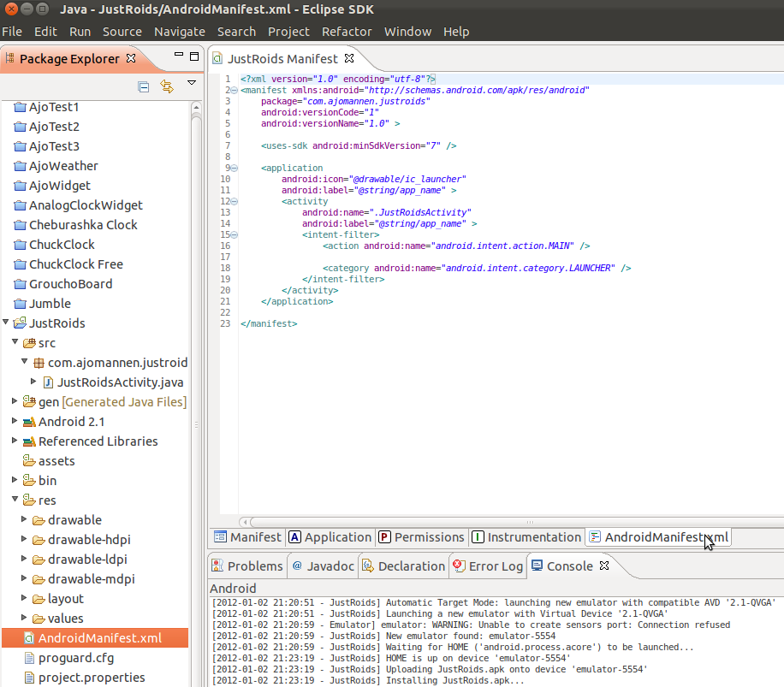Expand the Android 2.1 node

point(15,421)
